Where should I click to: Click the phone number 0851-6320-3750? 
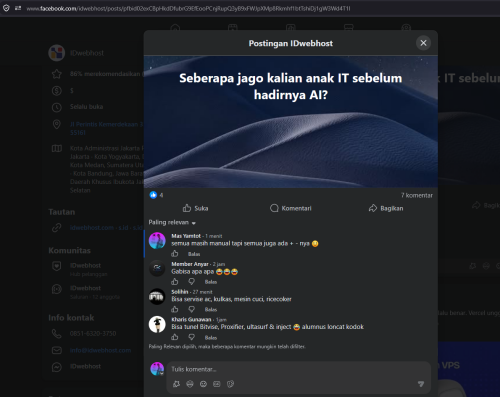pos(93,334)
